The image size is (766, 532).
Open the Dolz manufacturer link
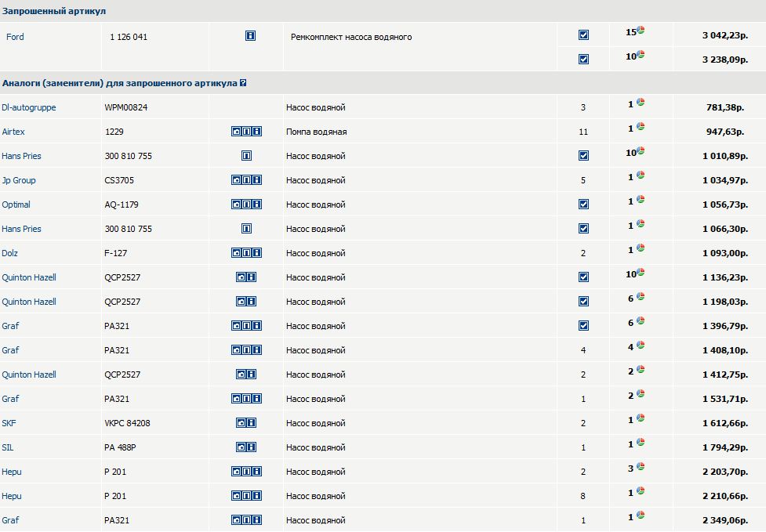(9, 253)
